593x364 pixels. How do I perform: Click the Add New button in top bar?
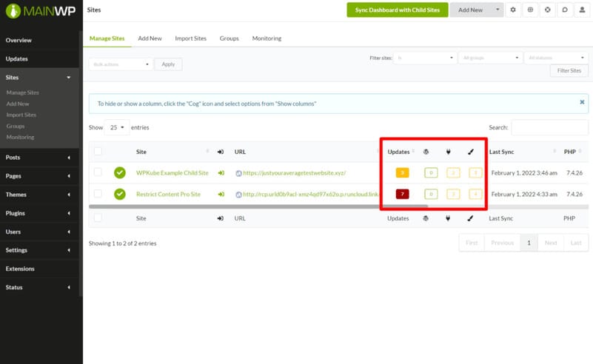click(x=470, y=10)
